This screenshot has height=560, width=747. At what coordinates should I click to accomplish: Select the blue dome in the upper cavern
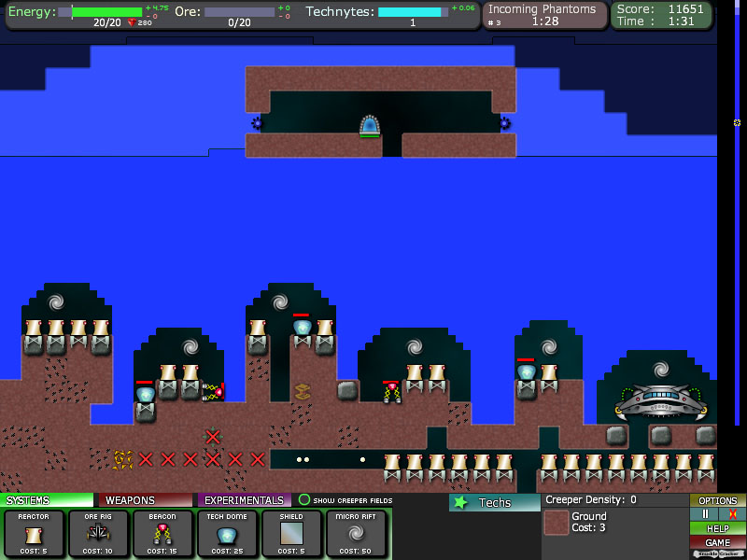[370, 126]
